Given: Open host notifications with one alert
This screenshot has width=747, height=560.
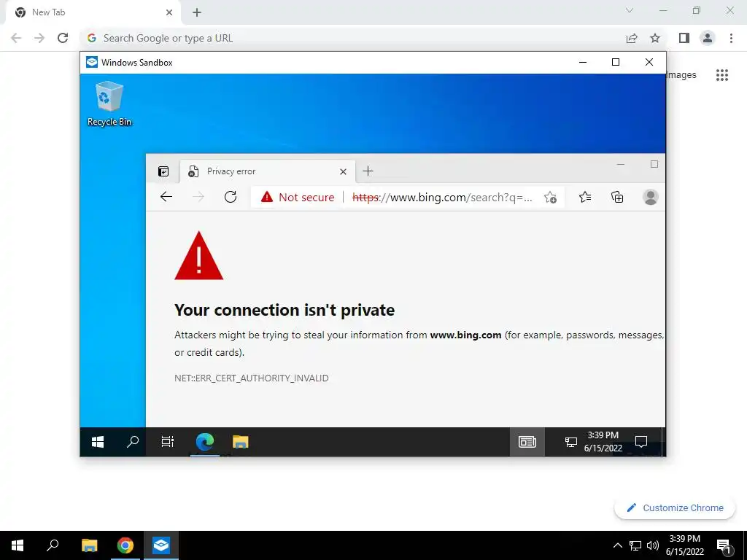Looking at the screenshot, I should coord(724,546).
